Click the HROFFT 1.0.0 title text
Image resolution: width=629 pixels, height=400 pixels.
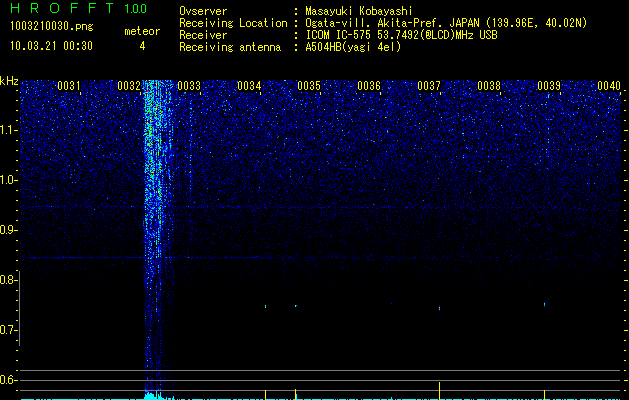tap(78, 8)
